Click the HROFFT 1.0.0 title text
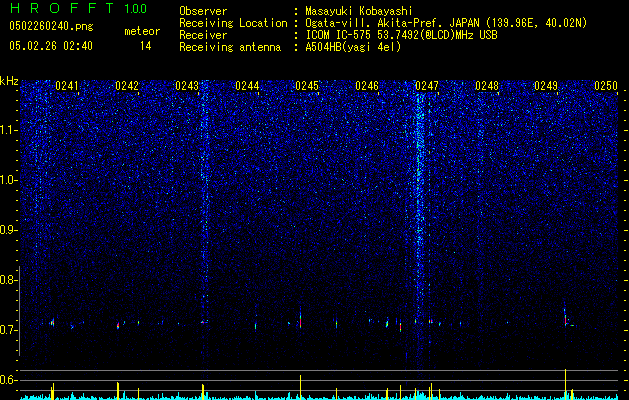Viewport: 629px width, 400px height. point(78,8)
